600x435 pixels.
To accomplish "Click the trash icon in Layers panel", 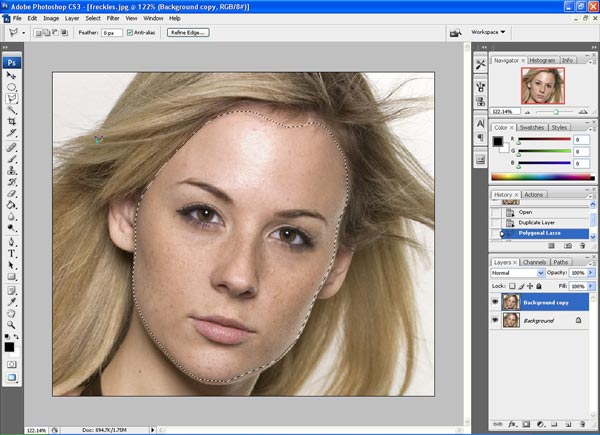I will pos(582,424).
